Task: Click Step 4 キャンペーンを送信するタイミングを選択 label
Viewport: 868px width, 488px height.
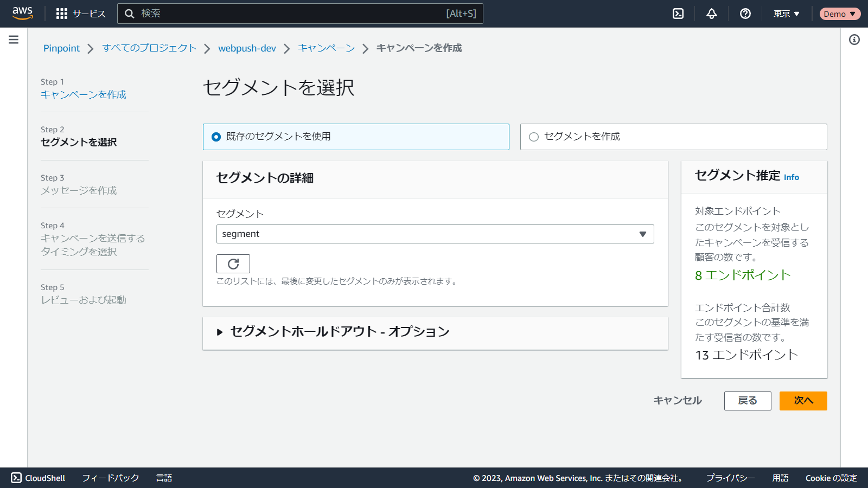Action: 93,245
